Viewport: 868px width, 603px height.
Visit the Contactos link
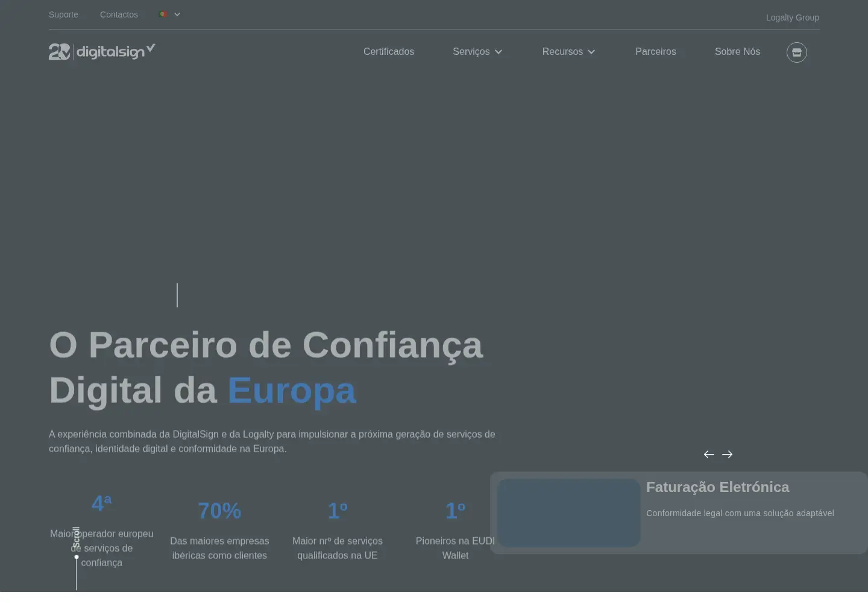tap(119, 14)
